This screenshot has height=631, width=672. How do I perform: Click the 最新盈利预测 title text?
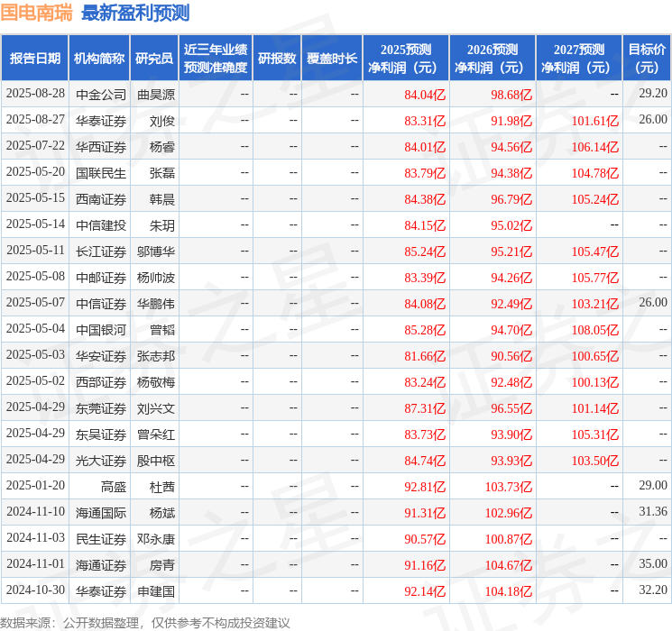click(x=135, y=13)
